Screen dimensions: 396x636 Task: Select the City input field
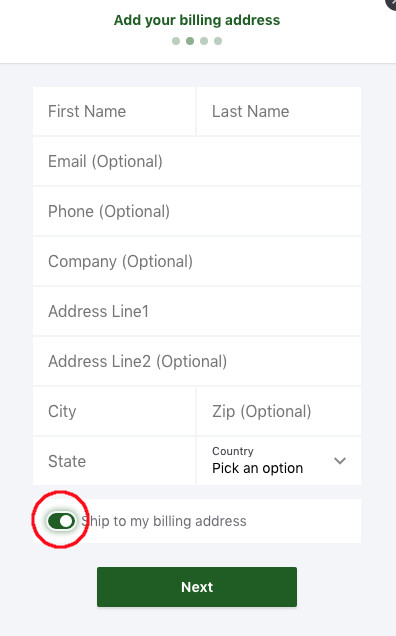coord(114,411)
